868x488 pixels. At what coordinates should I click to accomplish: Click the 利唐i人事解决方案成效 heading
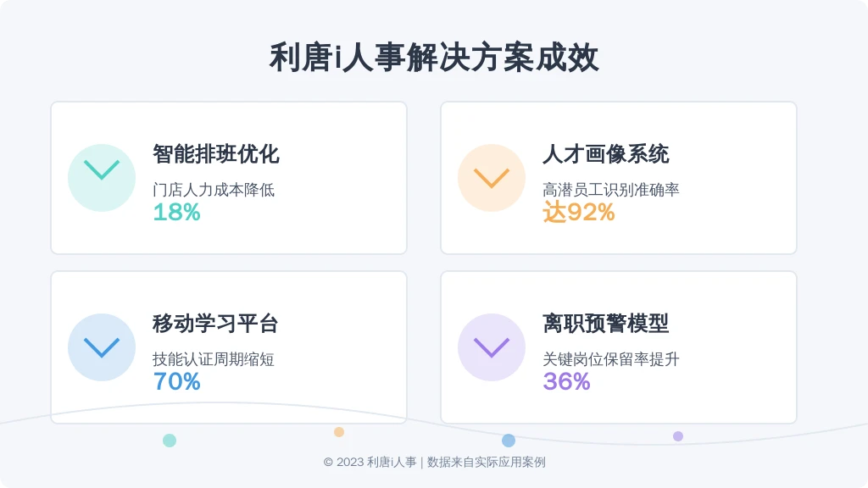434,58
